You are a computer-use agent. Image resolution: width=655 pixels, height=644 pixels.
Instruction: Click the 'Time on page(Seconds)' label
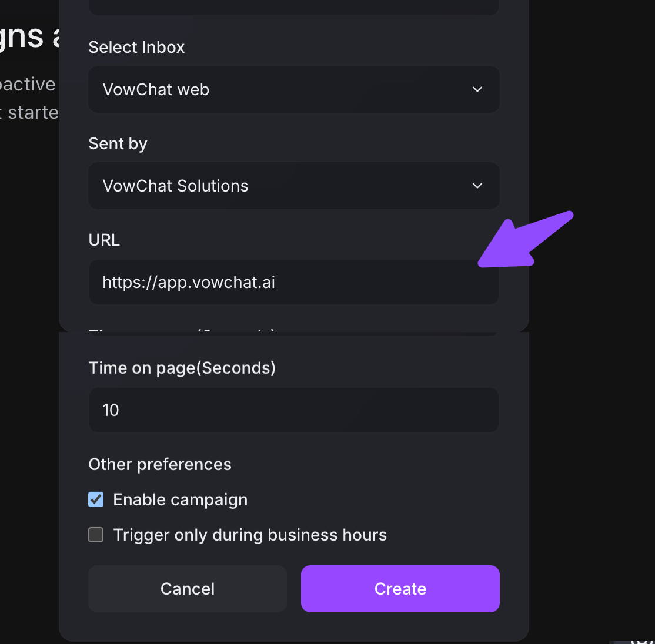click(x=182, y=368)
